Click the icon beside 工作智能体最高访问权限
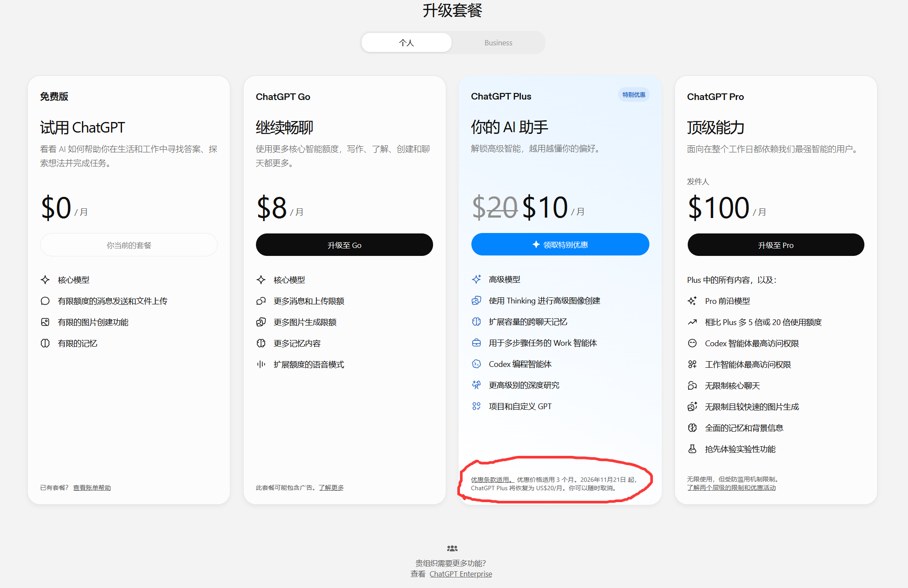 pos(692,364)
